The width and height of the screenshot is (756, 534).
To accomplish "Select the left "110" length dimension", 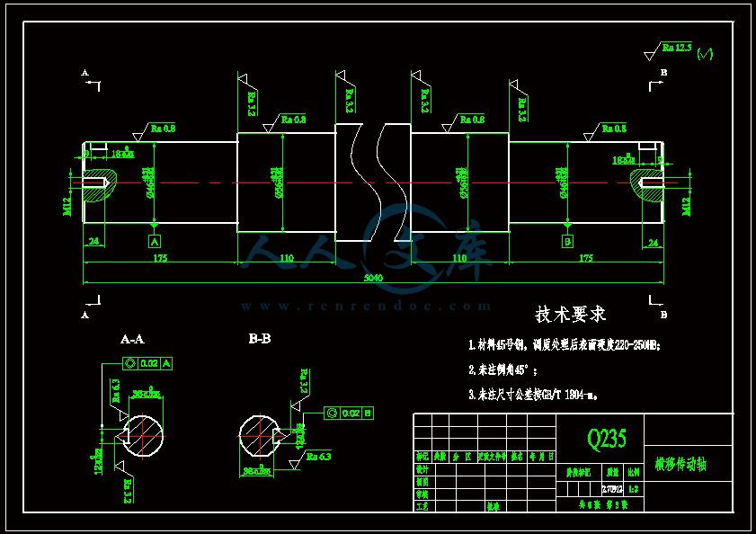I will coord(287,258).
